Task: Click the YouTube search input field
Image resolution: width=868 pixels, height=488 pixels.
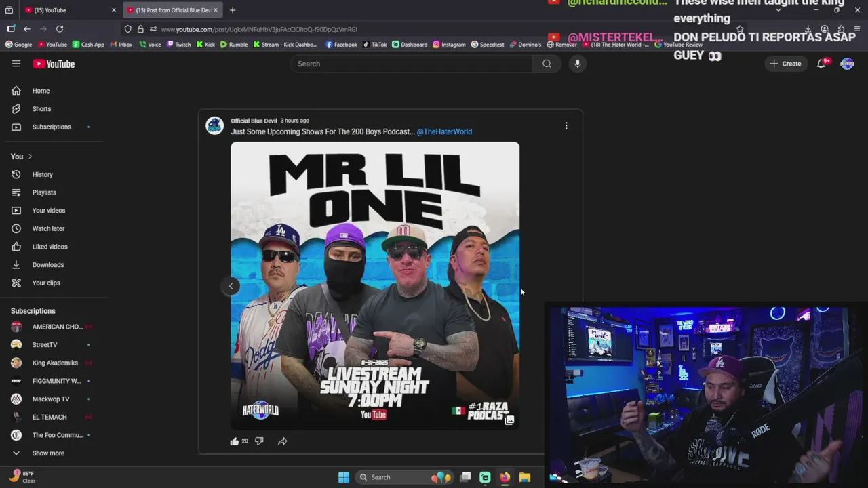Action: tap(412, 64)
